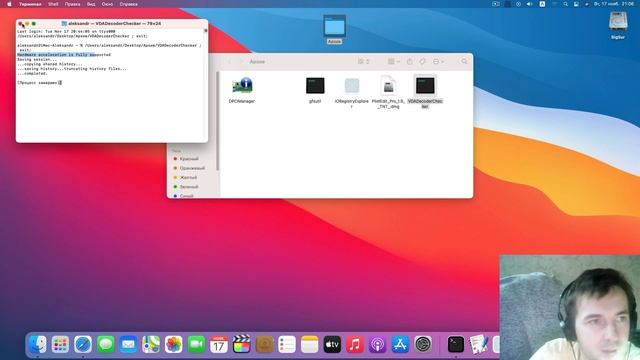The height and width of the screenshot is (360, 640).
Task: Launch FaceTime from the Dock
Action: [x=196, y=344]
